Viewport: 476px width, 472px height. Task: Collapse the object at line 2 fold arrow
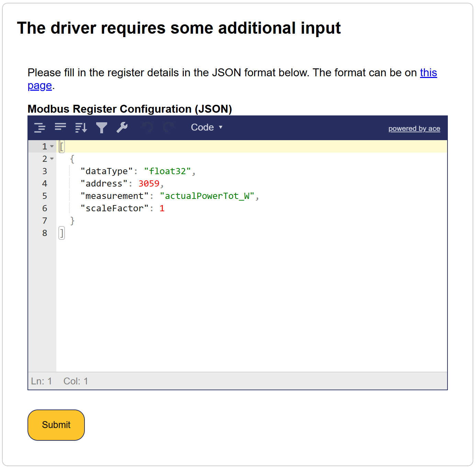coord(52,159)
